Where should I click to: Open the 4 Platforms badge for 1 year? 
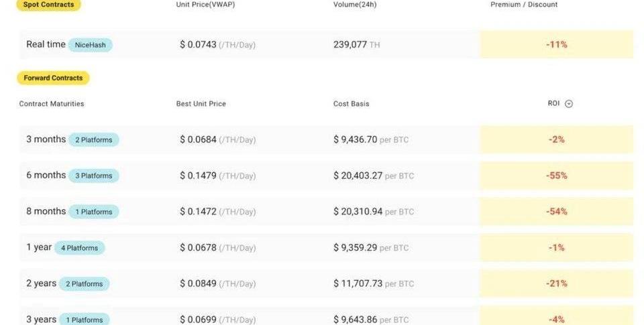(79, 248)
